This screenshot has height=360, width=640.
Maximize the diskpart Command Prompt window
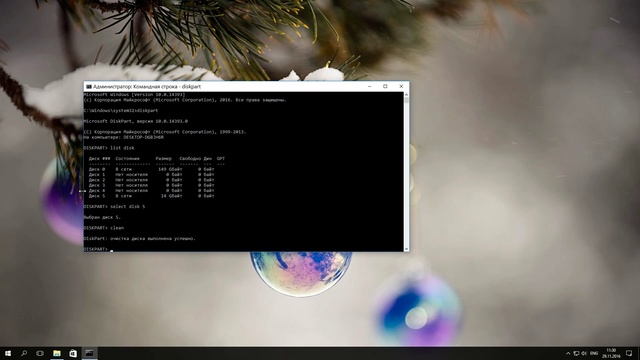point(385,87)
